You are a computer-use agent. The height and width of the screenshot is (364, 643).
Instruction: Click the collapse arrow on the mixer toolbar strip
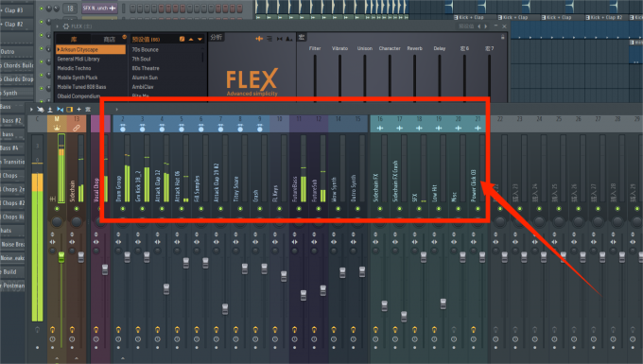tap(116, 110)
